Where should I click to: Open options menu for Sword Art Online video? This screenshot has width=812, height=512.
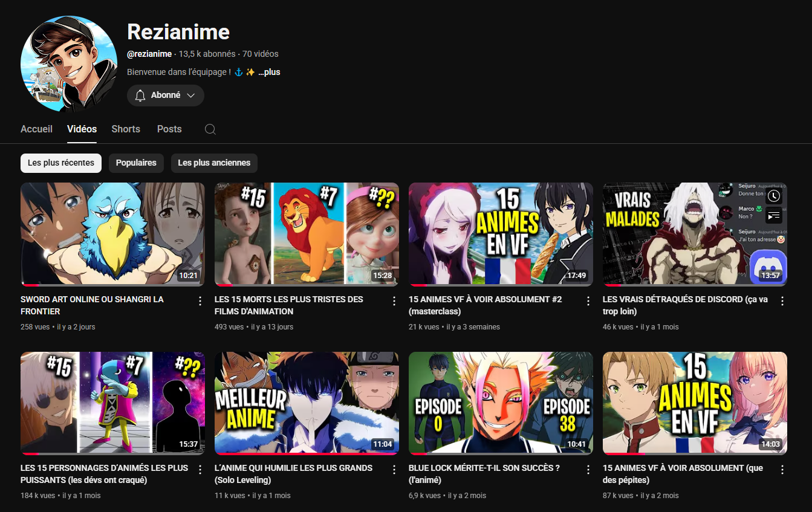pos(200,301)
